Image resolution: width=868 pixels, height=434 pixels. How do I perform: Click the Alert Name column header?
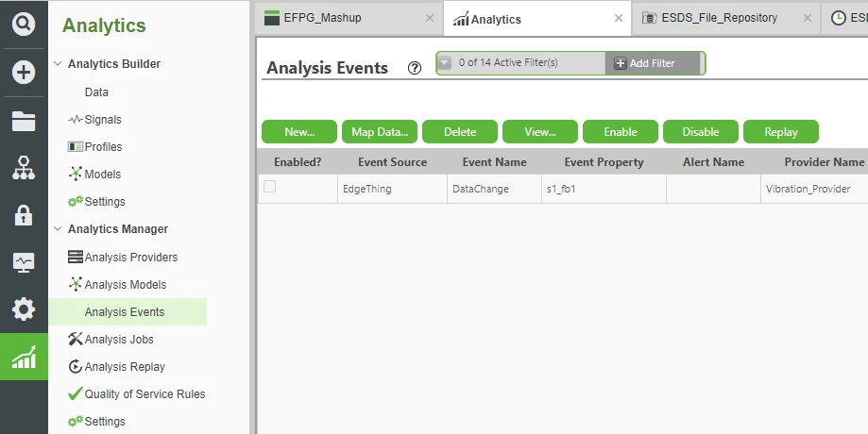point(713,162)
